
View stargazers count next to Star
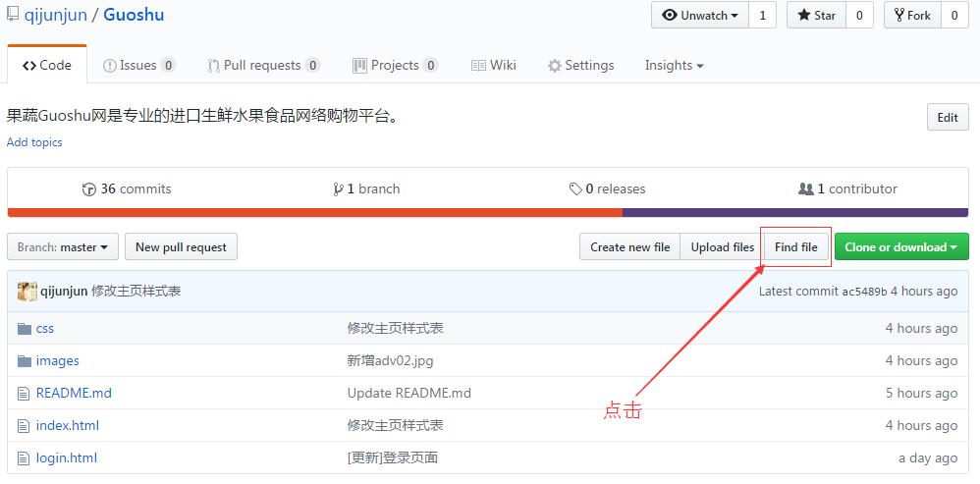pyautogui.click(x=859, y=16)
